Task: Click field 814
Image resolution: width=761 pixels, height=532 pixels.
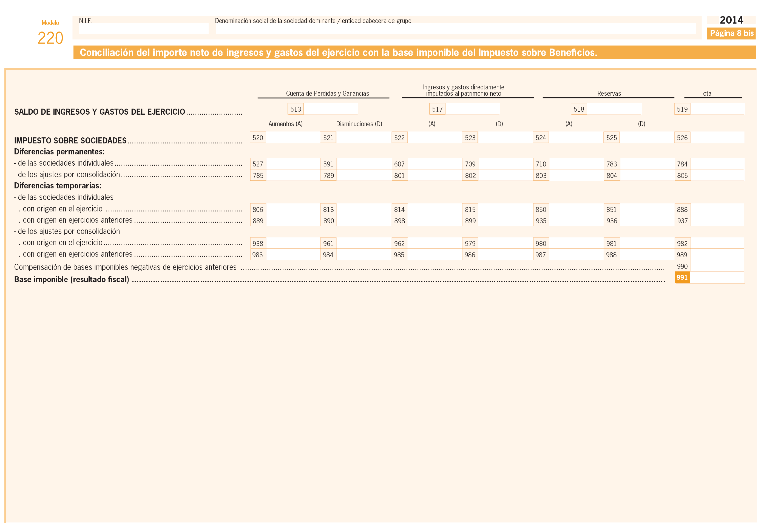Action: (x=435, y=210)
